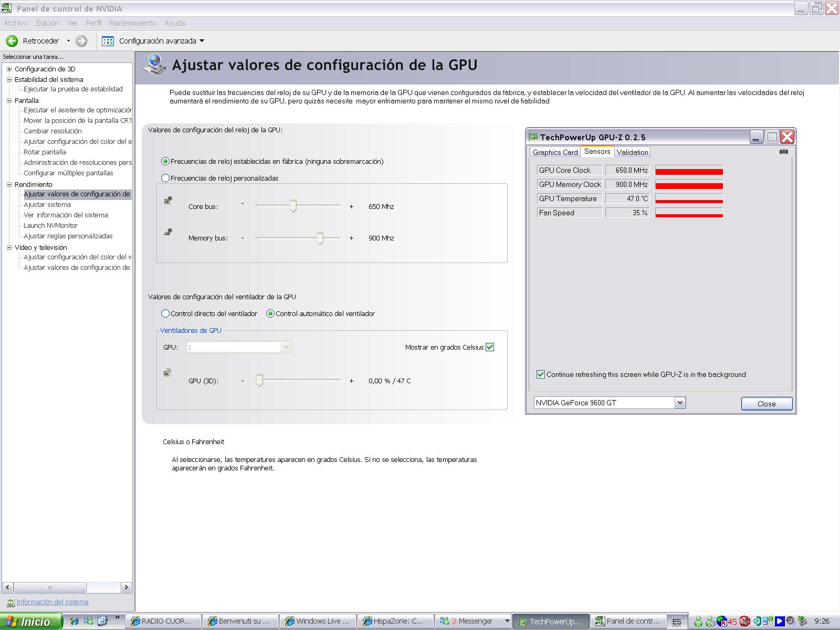Collapse the Rendimiento tree node
Image resolution: width=840 pixels, height=630 pixels.
pyautogui.click(x=9, y=185)
